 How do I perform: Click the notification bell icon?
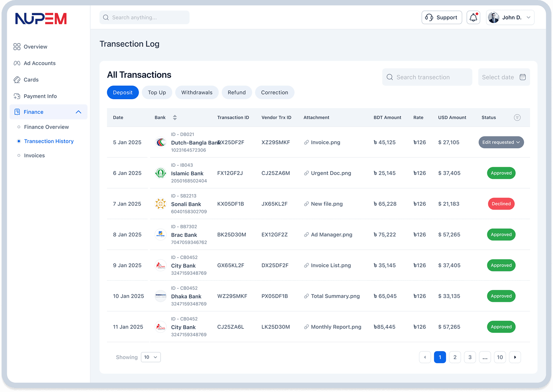[x=473, y=17]
